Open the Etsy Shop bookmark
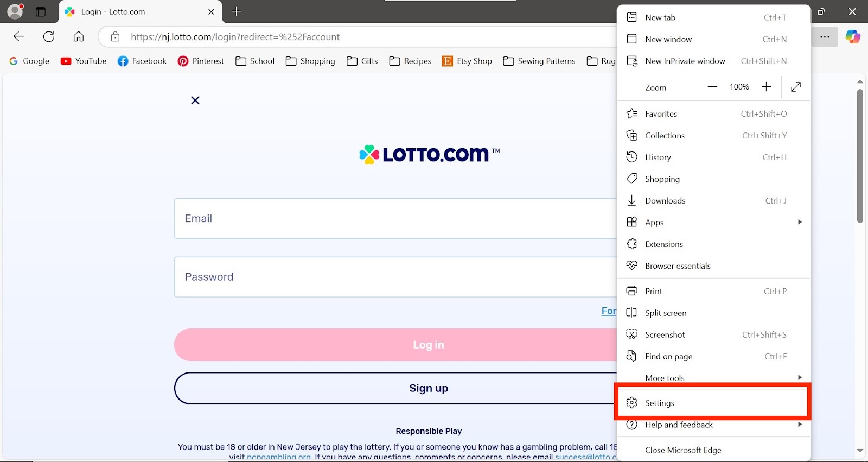The width and height of the screenshot is (868, 462). (467, 61)
